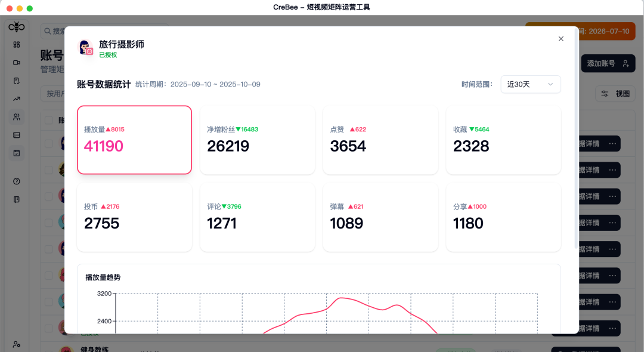
Task: Tick the fifth account row checkbox
Action: 49,249
